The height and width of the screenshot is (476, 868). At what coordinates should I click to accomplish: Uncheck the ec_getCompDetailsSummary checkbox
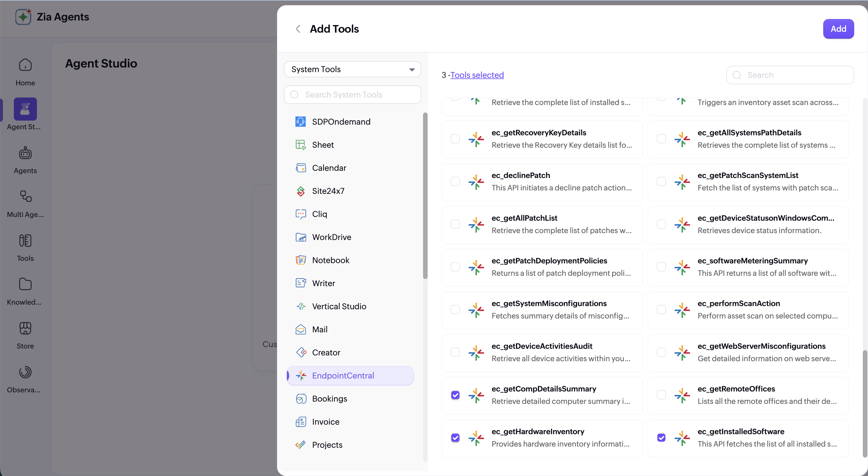(455, 395)
